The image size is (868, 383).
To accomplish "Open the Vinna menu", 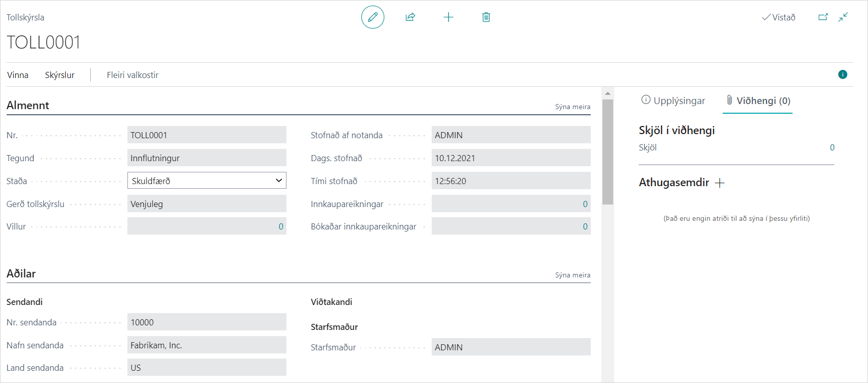I will [x=18, y=75].
